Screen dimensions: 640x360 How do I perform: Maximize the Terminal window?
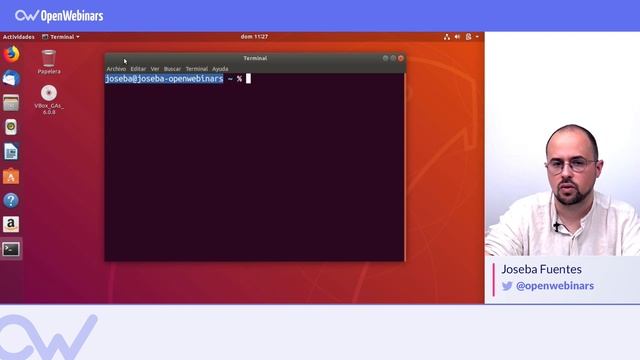(393, 58)
